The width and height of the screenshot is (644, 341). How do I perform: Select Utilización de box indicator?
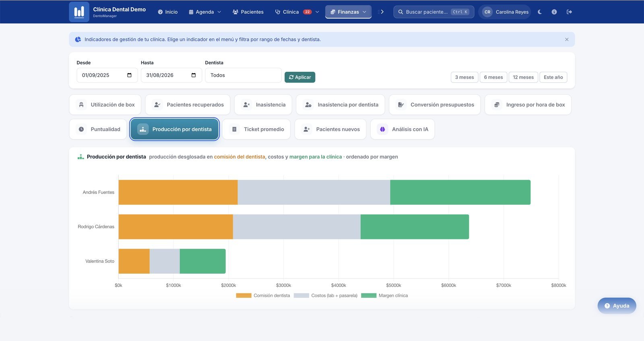pos(105,105)
